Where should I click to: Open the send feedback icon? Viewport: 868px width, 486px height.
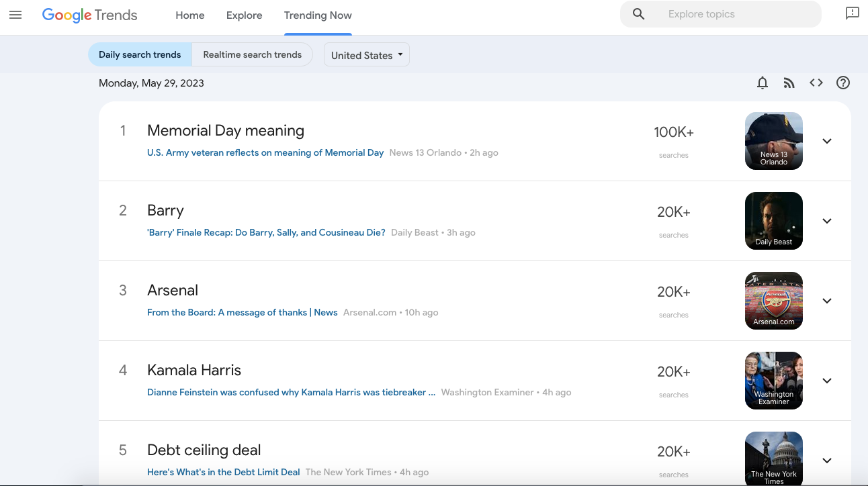pyautogui.click(x=852, y=13)
